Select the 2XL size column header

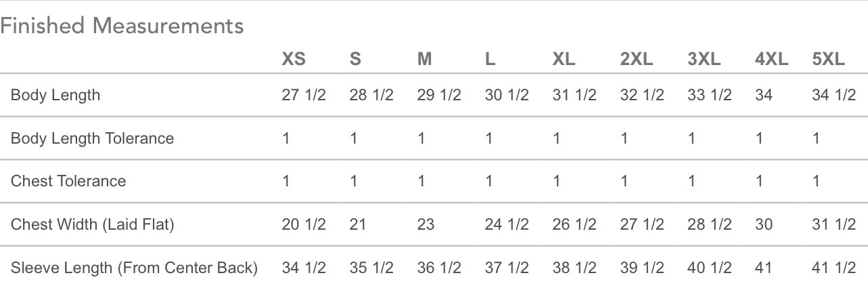click(x=637, y=60)
